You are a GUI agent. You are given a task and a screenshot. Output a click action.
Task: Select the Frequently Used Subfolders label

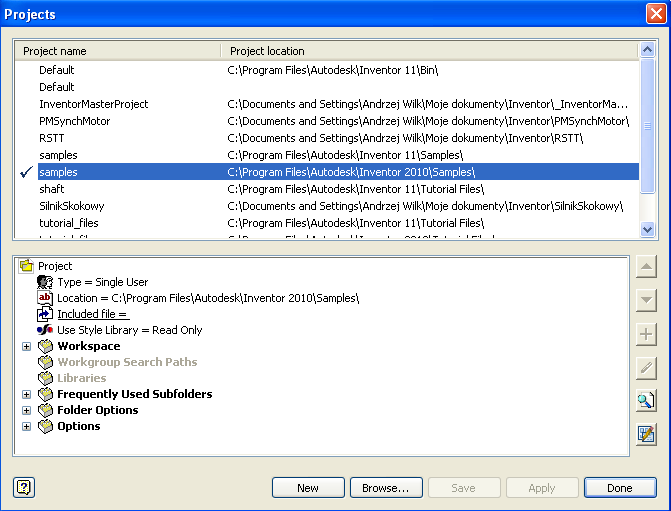pos(134,394)
